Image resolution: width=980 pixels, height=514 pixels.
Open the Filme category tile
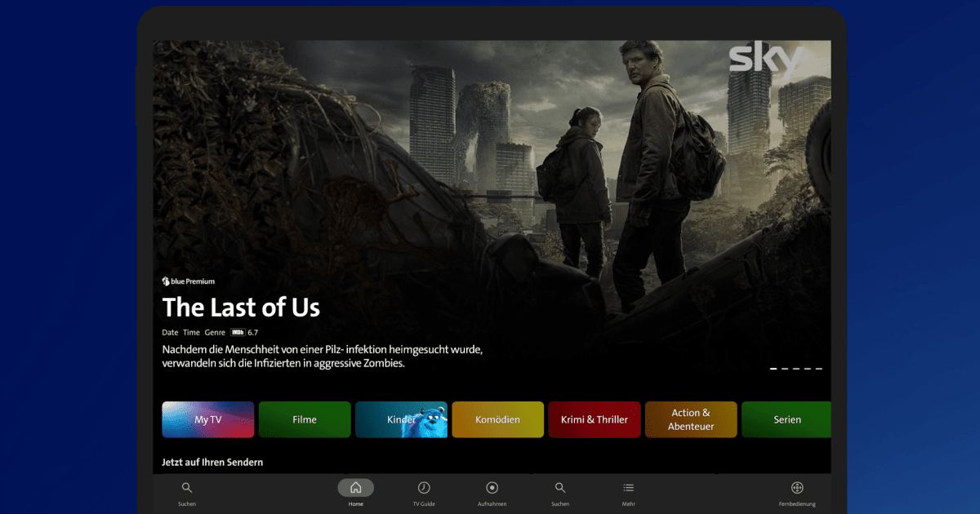tap(305, 419)
